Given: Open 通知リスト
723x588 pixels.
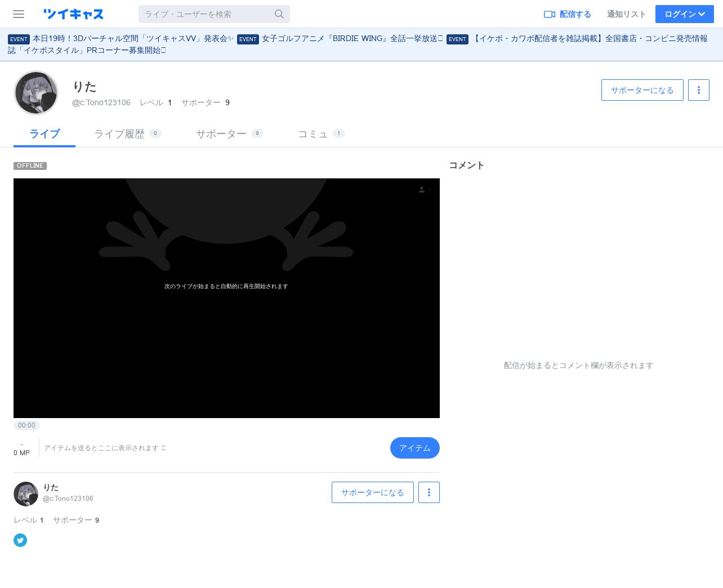Looking at the screenshot, I should tap(626, 14).
